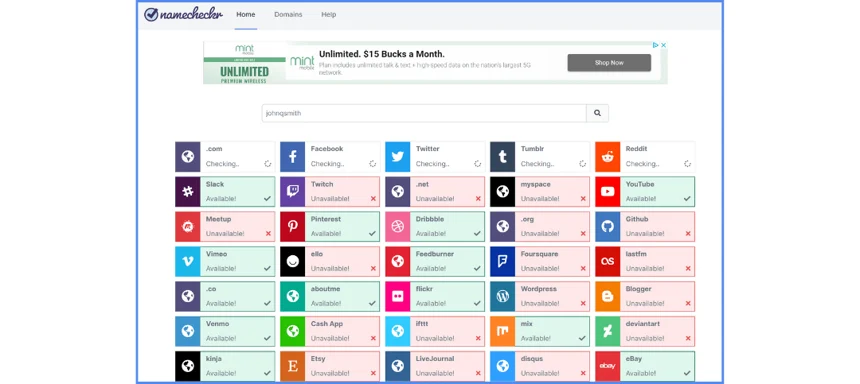Click the Pinterest icon

tap(292, 227)
